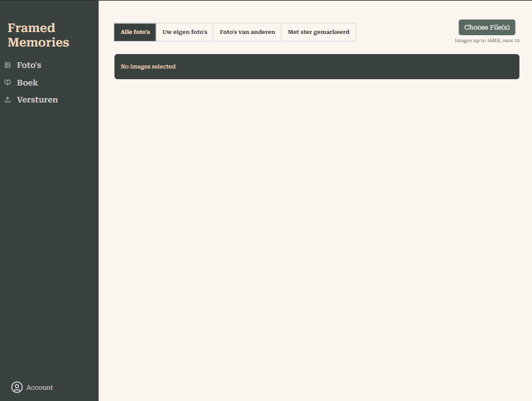Click blank space between tabs and Choose File(s)
Viewport: 532px width, 401px height.
pos(406,32)
